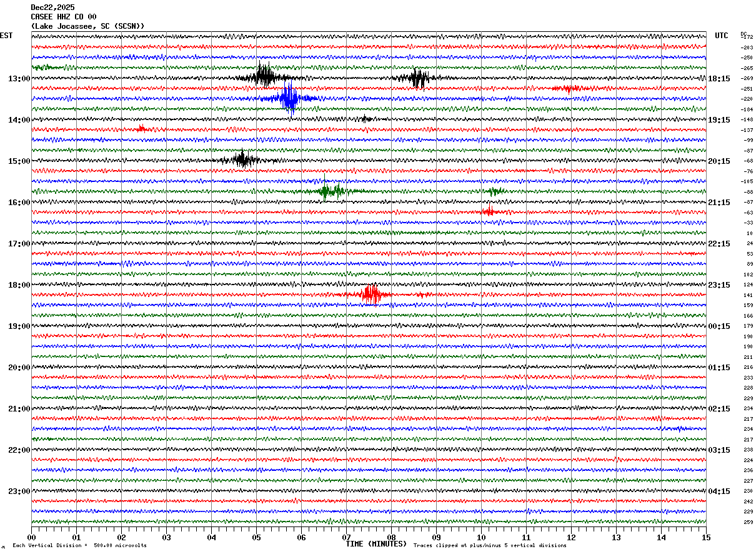Click the bottom minute-axis tick label 09

click(436, 537)
